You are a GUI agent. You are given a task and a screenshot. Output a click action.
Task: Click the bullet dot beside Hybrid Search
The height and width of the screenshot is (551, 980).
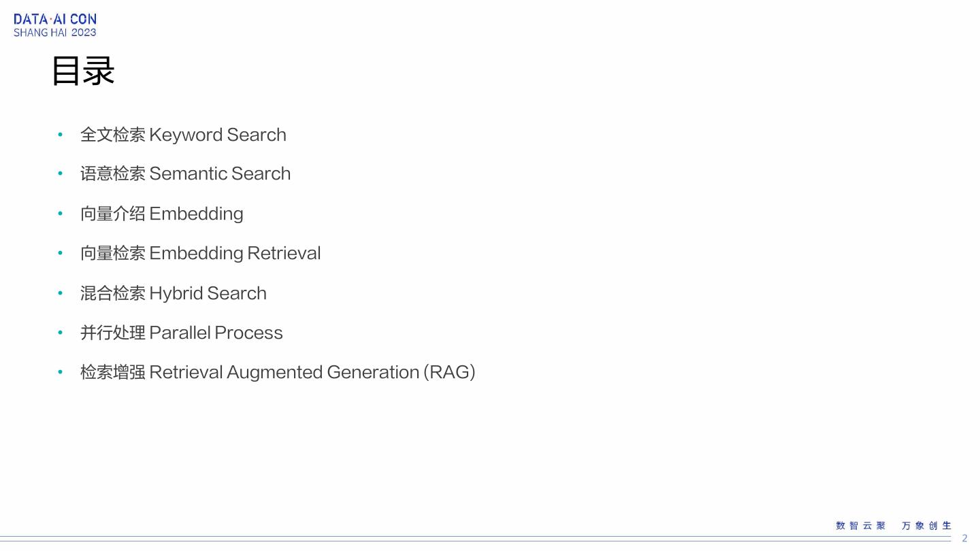pos(61,293)
